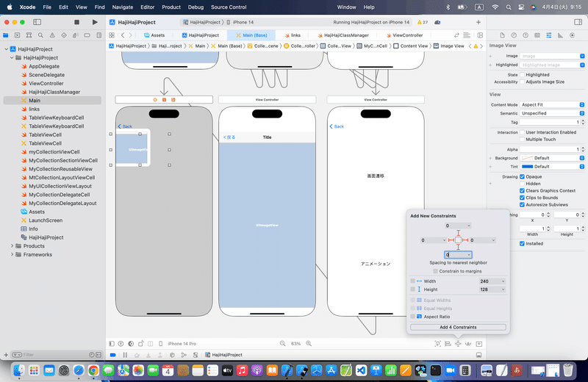The width and height of the screenshot is (588, 382).
Task: Check Constrain to margins
Action: pos(435,271)
